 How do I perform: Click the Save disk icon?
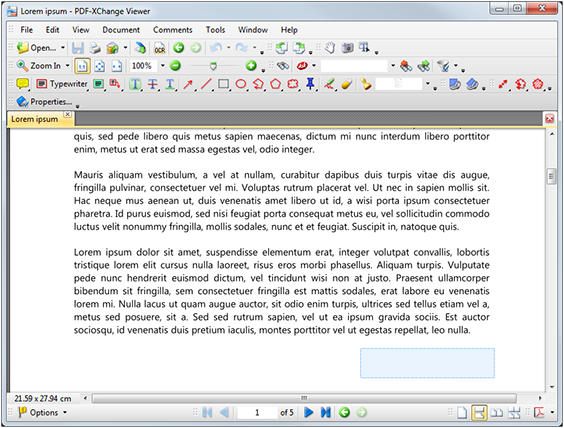coord(78,47)
